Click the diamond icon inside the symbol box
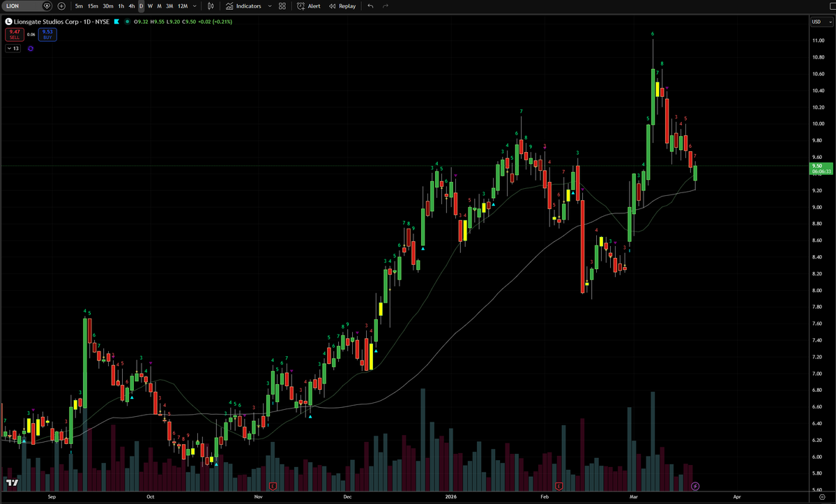The width and height of the screenshot is (836, 504). pos(47,6)
